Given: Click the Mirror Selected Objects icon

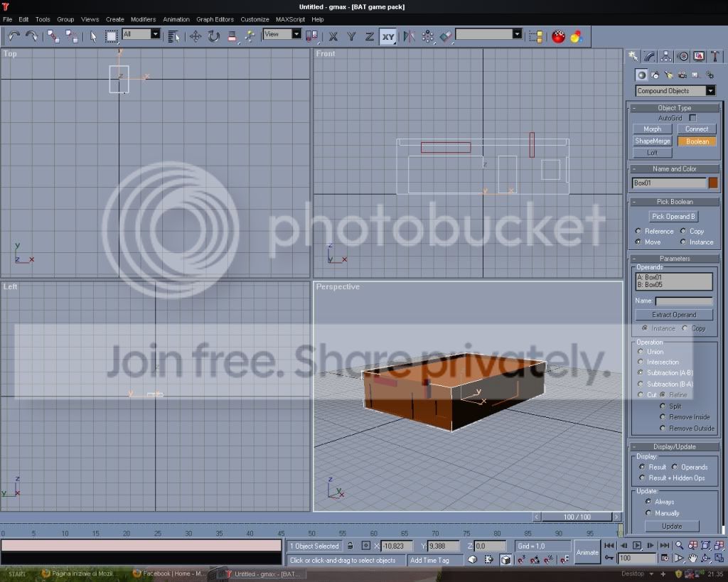Looking at the screenshot, I should pyautogui.click(x=409, y=36).
